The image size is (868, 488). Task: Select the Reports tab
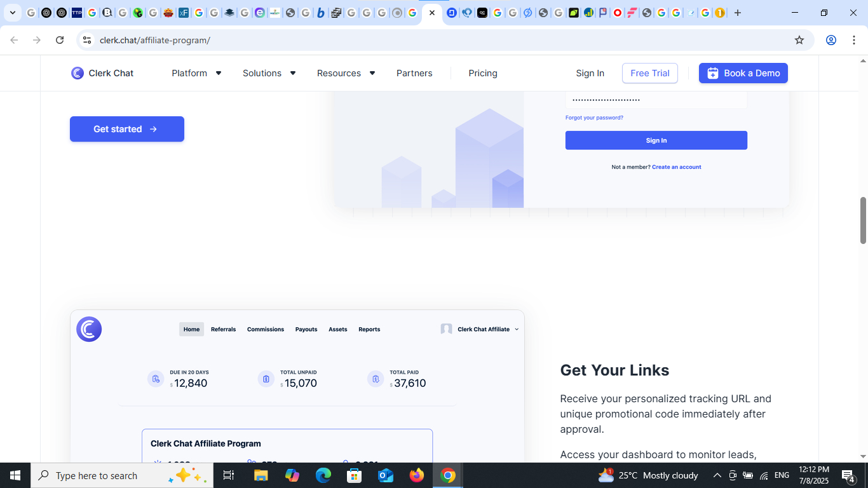(x=369, y=329)
